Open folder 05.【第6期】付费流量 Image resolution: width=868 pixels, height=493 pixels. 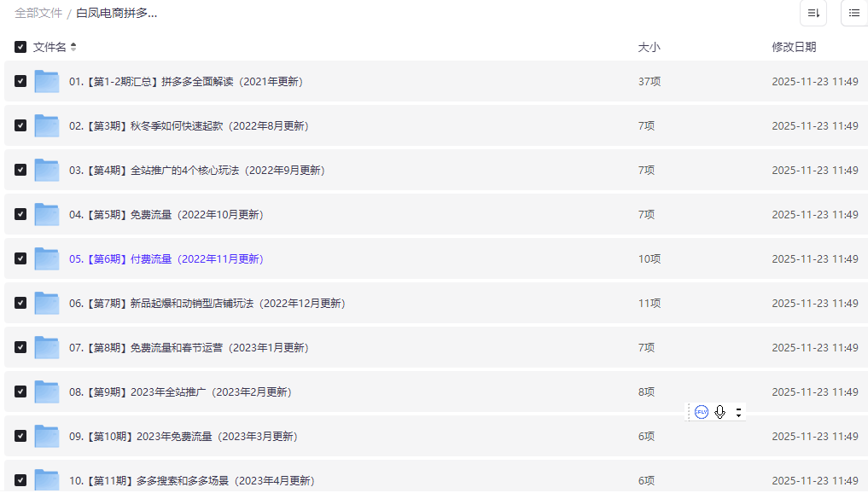166,259
